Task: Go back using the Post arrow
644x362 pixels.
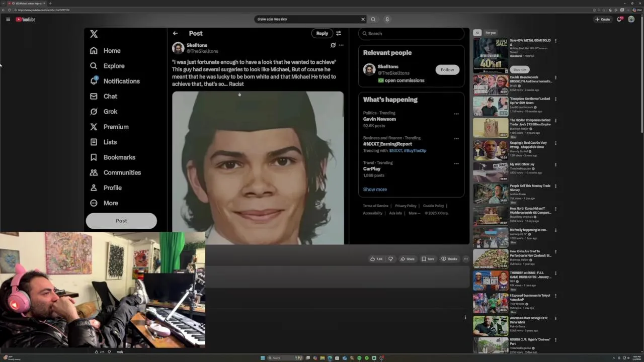Action: [x=175, y=33]
